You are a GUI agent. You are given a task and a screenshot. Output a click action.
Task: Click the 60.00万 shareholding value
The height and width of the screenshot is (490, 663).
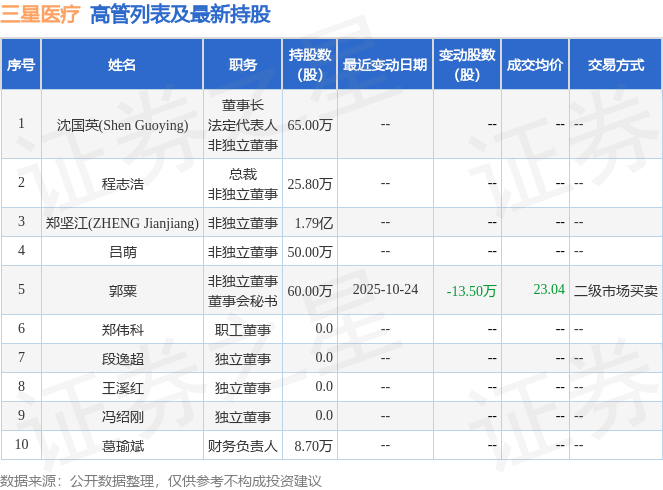pyautogui.click(x=310, y=291)
